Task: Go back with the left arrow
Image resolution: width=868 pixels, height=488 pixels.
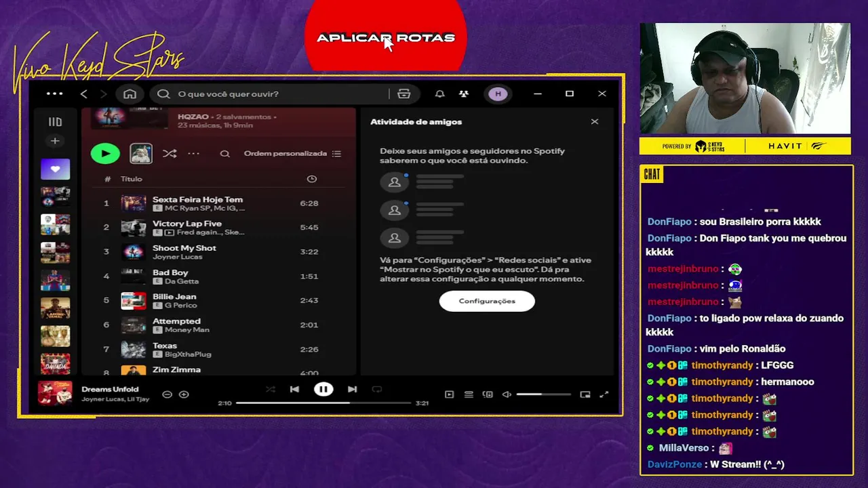Action: 83,94
